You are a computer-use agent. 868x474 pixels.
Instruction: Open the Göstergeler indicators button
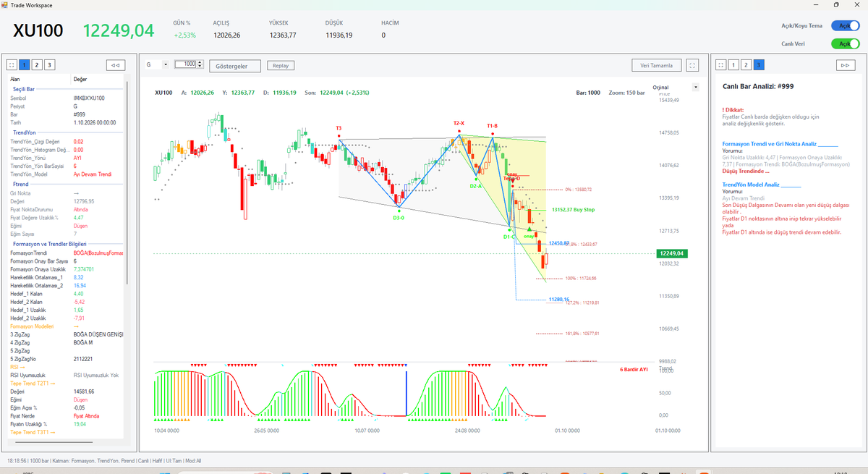pyautogui.click(x=235, y=66)
